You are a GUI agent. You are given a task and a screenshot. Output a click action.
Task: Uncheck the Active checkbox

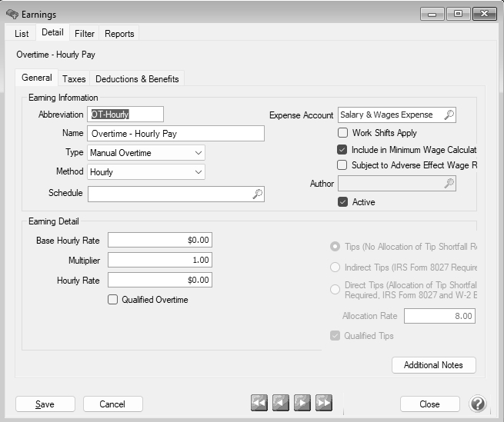pos(342,202)
